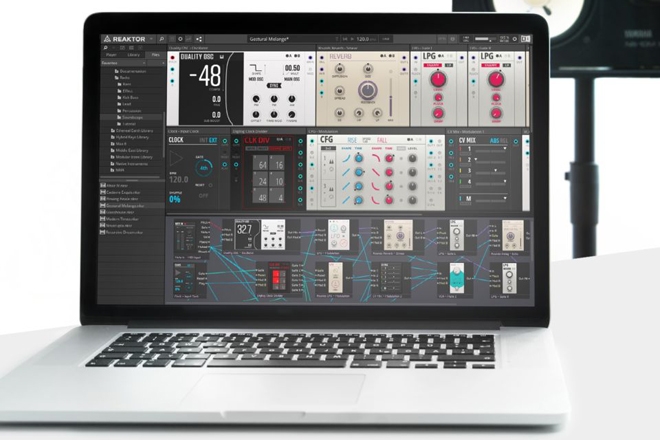Screen dimensions: 660x440
Task: Click the info icon in the header
Action: point(452,39)
